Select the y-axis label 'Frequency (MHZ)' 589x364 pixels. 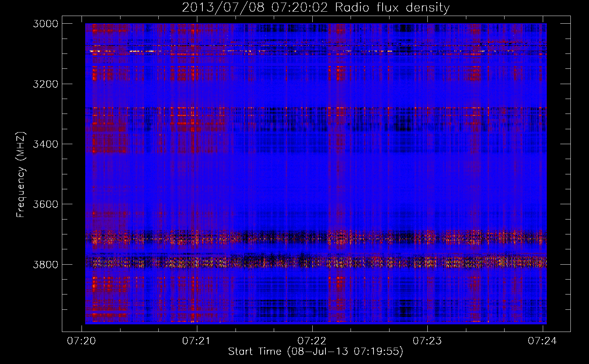click(x=21, y=175)
